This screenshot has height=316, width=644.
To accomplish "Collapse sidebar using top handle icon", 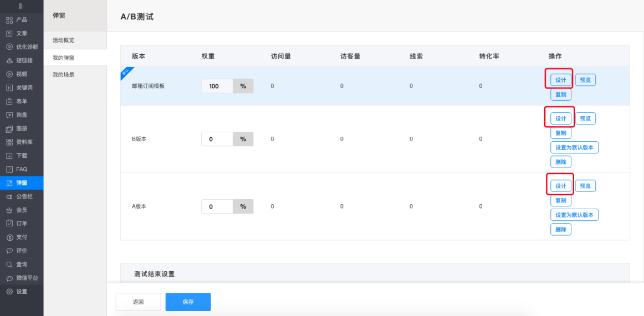I will pos(21,6).
